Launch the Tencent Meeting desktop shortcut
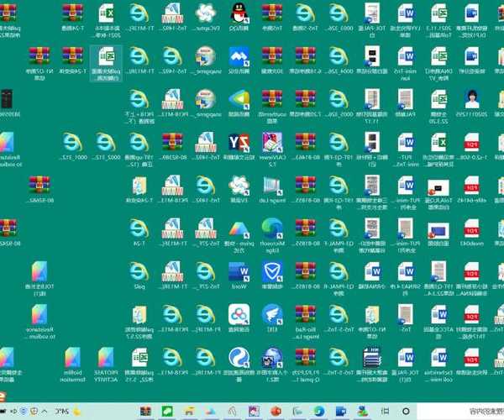Viewport: 504px width, 420px height. pyautogui.click(x=240, y=57)
